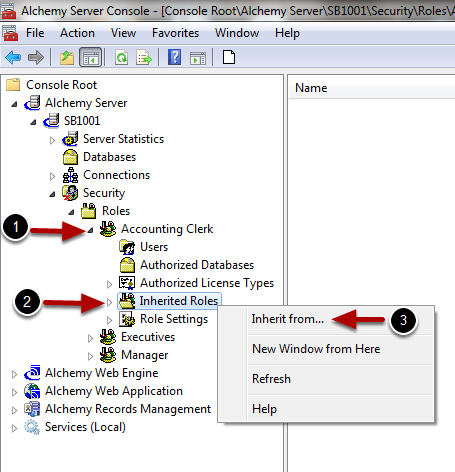Image resolution: width=455 pixels, height=472 pixels.
Task: Collapse the Accounting Clerk role node
Action: coord(90,230)
